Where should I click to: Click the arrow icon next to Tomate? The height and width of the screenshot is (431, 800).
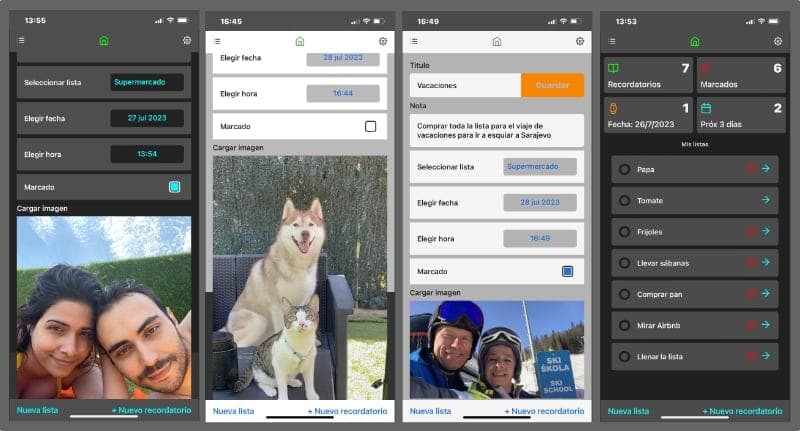pyautogui.click(x=765, y=200)
